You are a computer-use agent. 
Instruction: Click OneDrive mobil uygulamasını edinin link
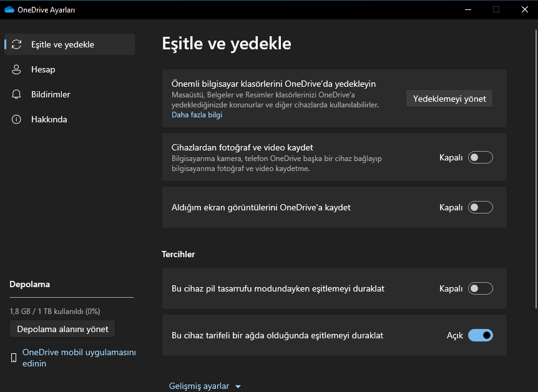79,358
